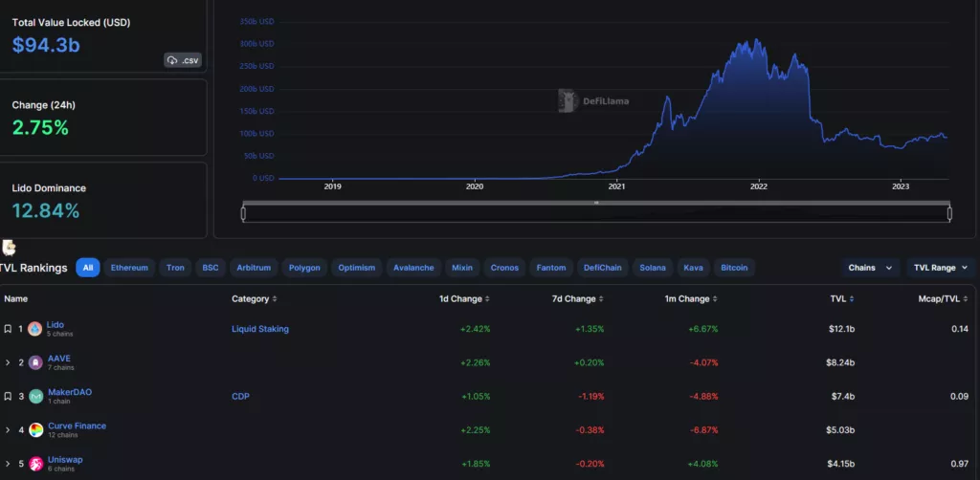Open the Liquid Staking category link
This screenshot has height=480, width=980.
click(x=260, y=329)
